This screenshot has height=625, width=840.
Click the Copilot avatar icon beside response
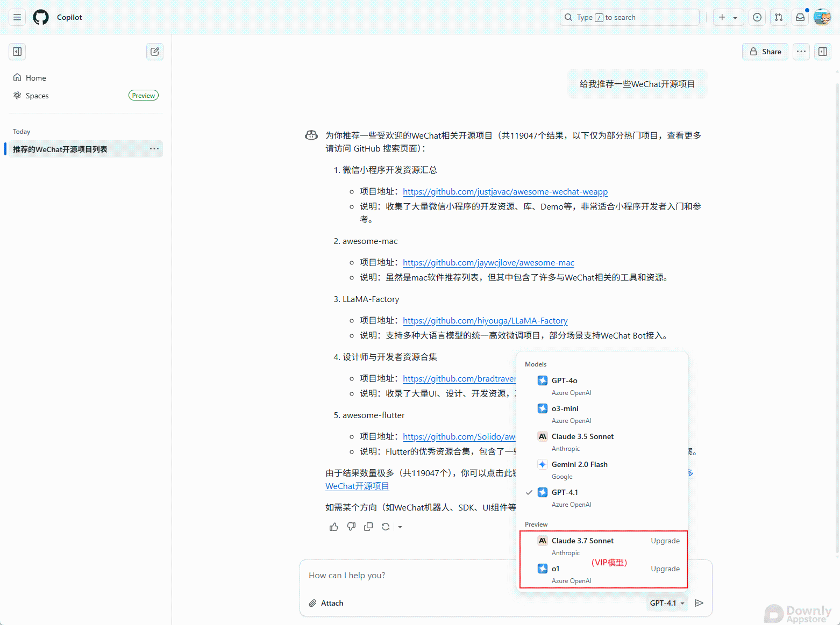[311, 135]
